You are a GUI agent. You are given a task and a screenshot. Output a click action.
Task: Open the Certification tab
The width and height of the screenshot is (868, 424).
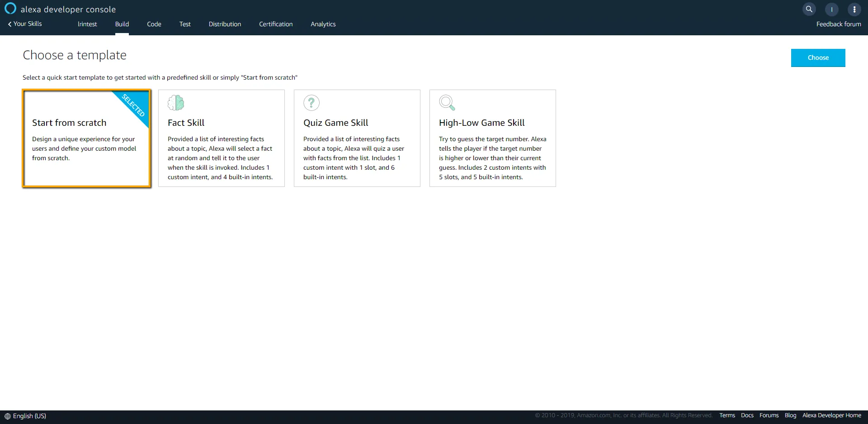pyautogui.click(x=276, y=24)
